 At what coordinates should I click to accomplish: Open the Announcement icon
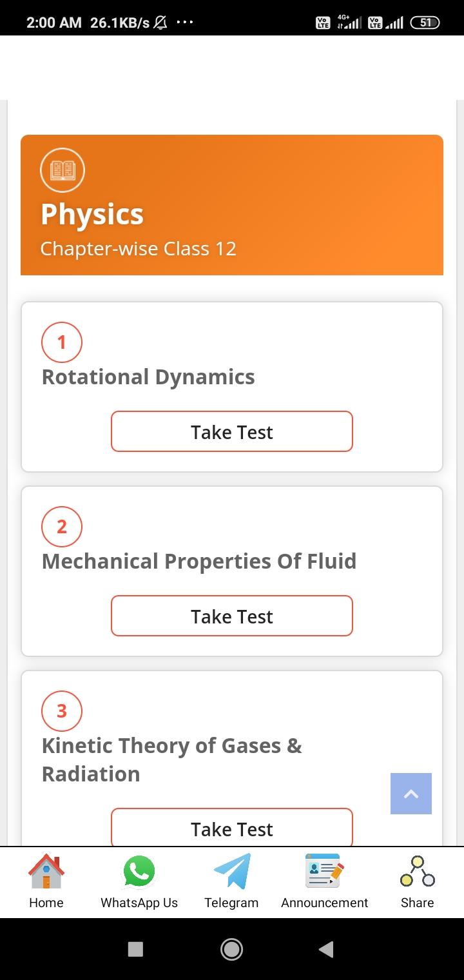point(324,871)
